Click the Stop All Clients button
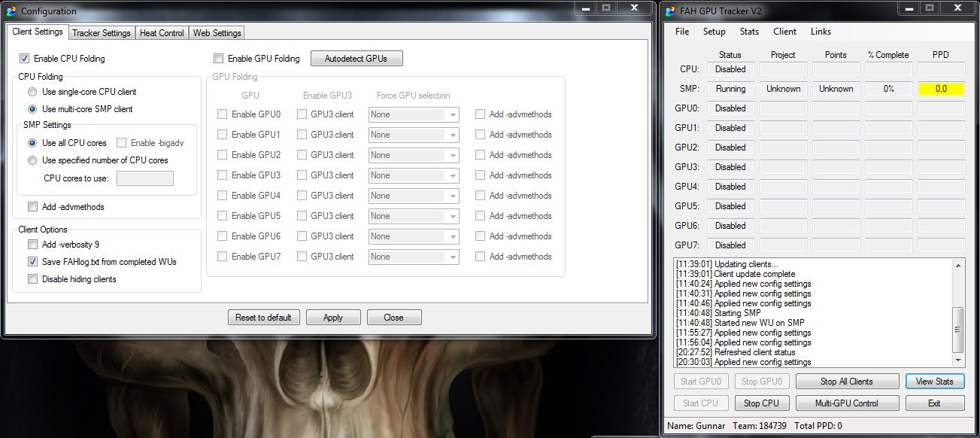This screenshot has height=438, width=980. click(x=846, y=382)
